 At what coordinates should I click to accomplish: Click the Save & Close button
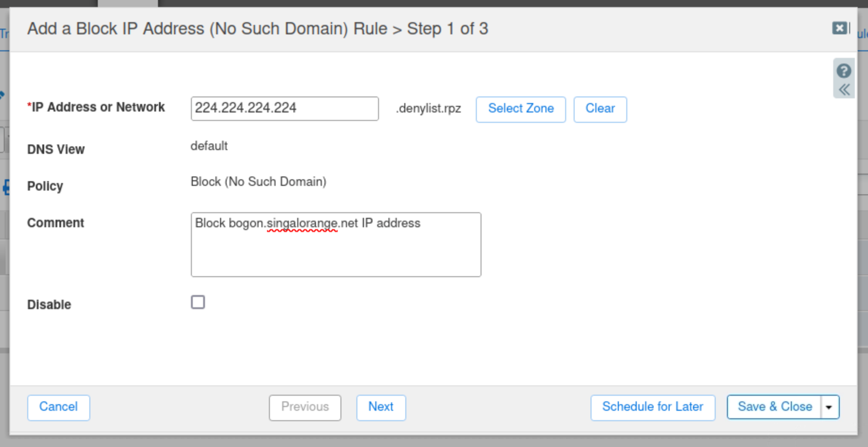coord(774,407)
